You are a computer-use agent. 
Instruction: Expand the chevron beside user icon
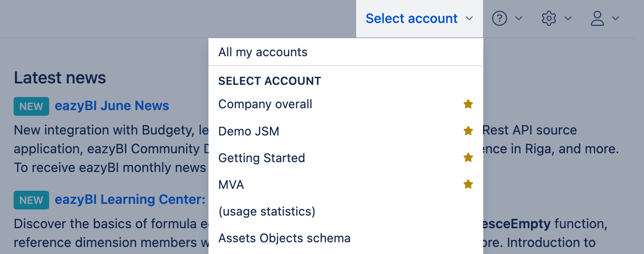[616, 19]
